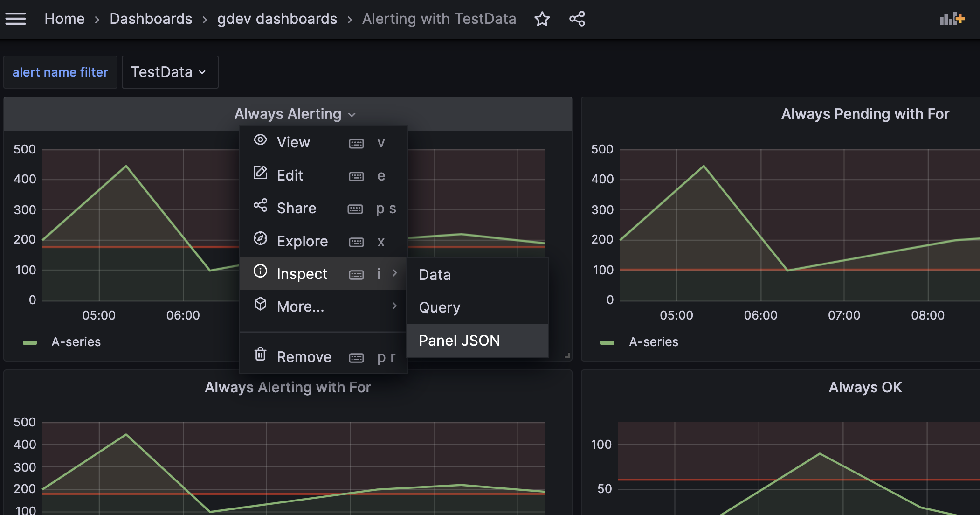This screenshot has width=980, height=515.
Task: Open the TestData variable dropdown
Action: click(170, 72)
